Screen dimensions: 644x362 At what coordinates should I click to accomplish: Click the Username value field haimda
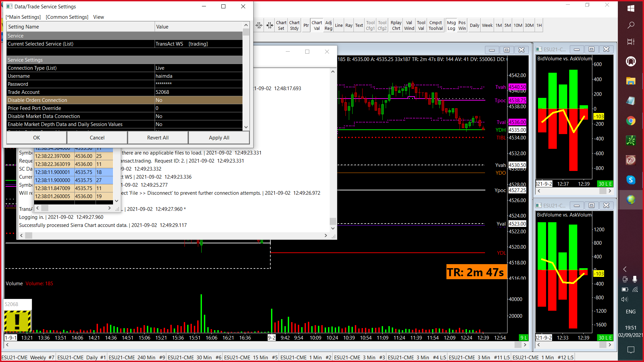click(198, 76)
